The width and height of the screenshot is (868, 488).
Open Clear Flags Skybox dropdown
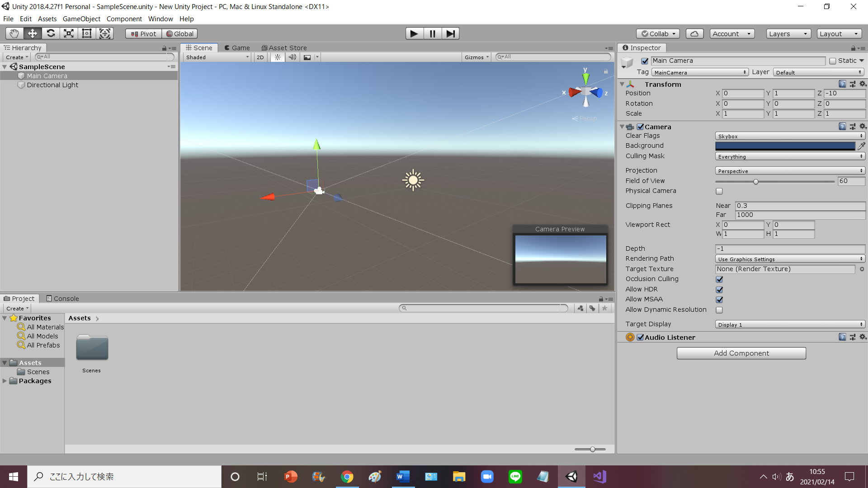790,136
